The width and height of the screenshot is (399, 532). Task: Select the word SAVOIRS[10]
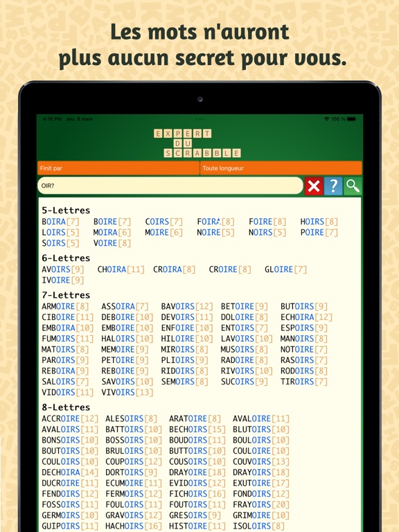[x=127, y=382]
